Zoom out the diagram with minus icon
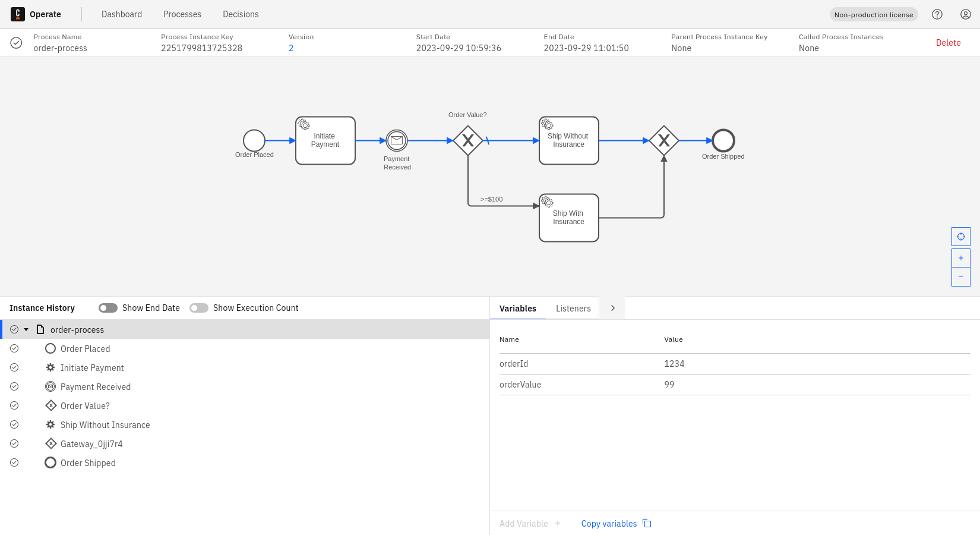 coord(961,276)
